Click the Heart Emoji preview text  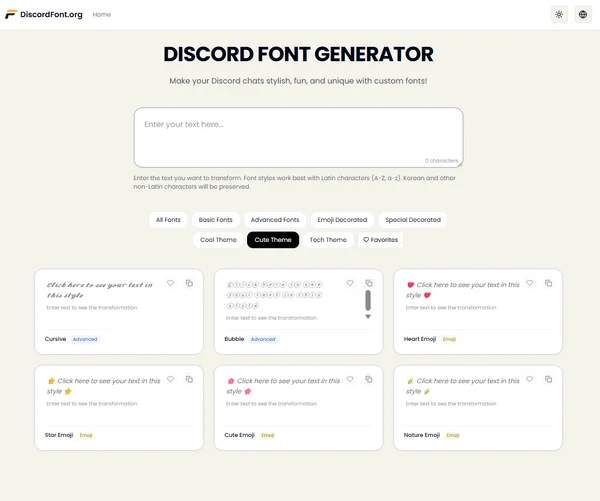point(463,290)
